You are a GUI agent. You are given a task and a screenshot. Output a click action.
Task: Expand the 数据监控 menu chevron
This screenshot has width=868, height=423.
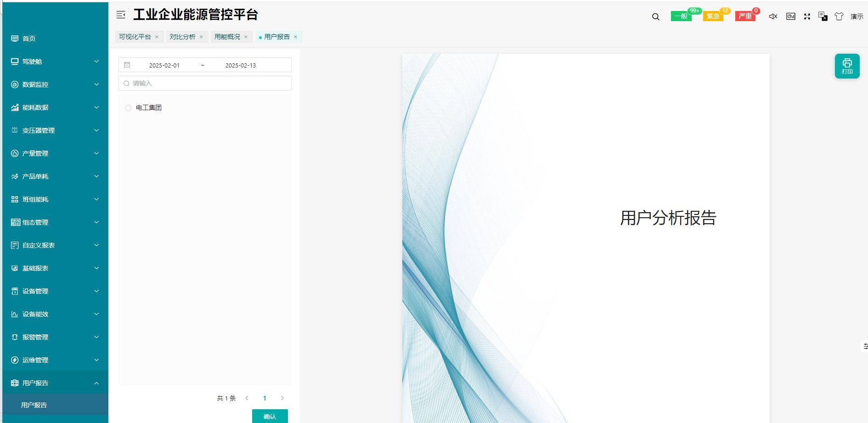[x=96, y=85]
